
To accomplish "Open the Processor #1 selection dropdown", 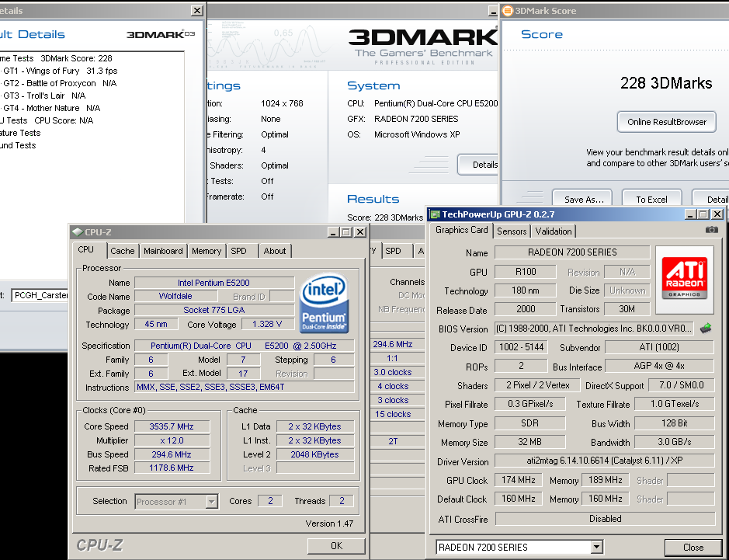I will click(211, 502).
